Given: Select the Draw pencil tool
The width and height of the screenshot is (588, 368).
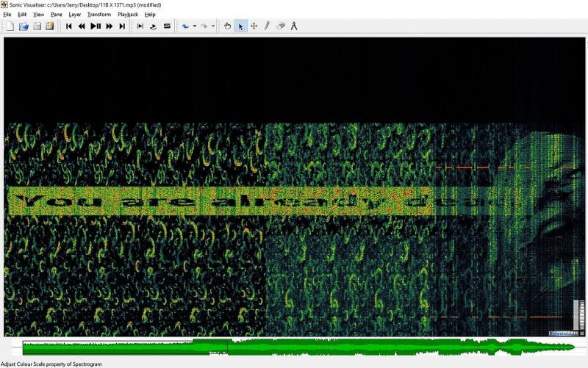Looking at the screenshot, I should pyautogui.click(x=267, y=26).
